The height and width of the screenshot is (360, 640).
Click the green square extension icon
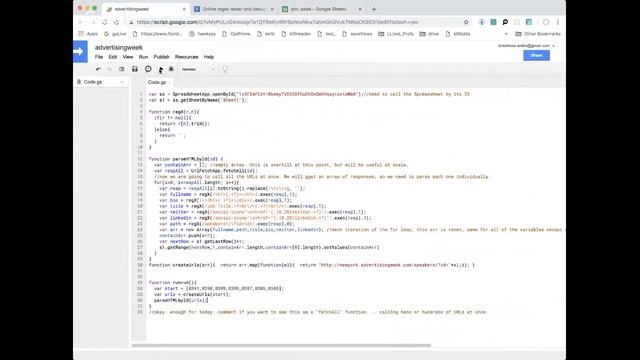tap(493, 22)
